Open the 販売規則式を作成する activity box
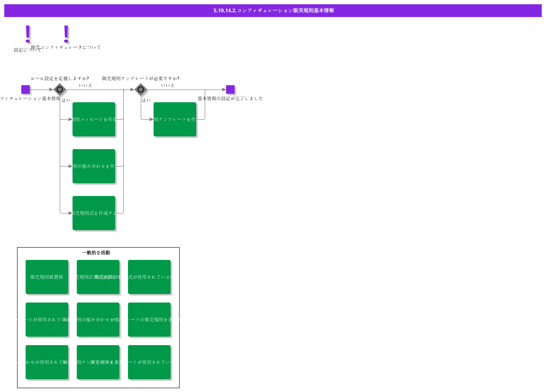The height and width of the screenshot is (392, 546). point(94,213)
